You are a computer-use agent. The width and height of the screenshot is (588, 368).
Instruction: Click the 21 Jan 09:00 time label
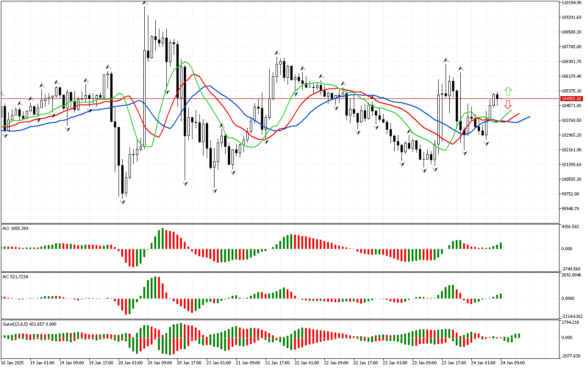(x=248, y=363)
